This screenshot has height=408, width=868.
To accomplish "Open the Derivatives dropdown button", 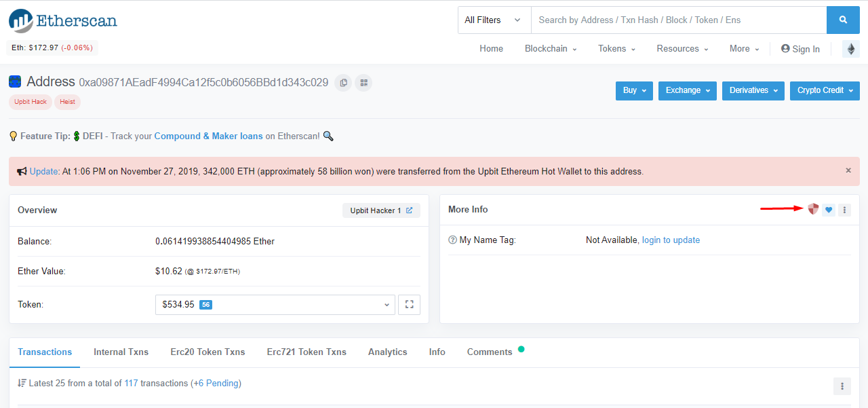I will click(x=753, y=90).
